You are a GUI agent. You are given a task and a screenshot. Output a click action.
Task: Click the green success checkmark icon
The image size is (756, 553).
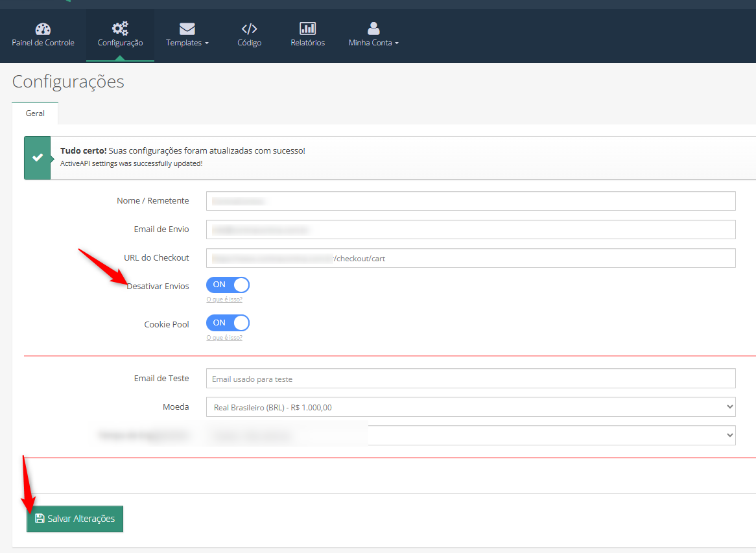tap(38, 158)
